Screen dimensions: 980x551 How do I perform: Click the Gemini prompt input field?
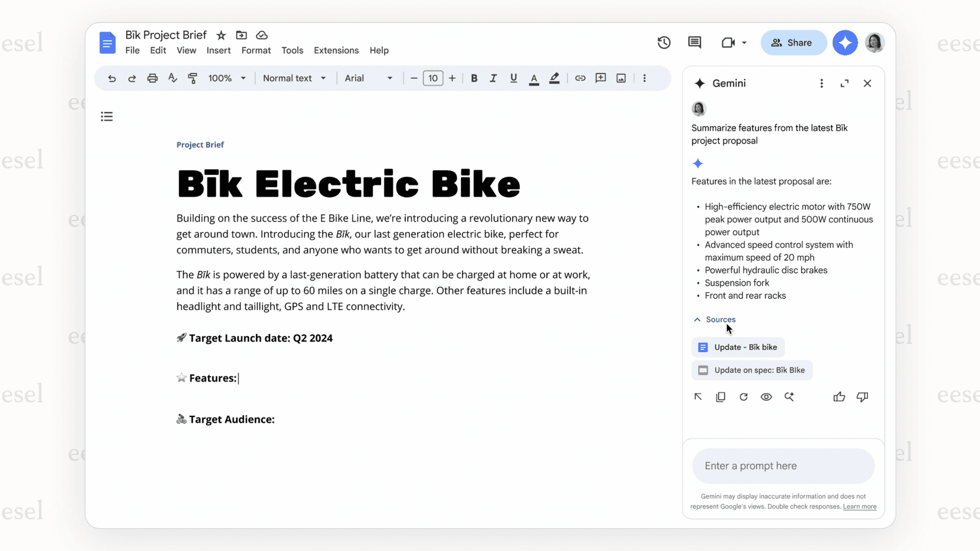click(783, 465)
